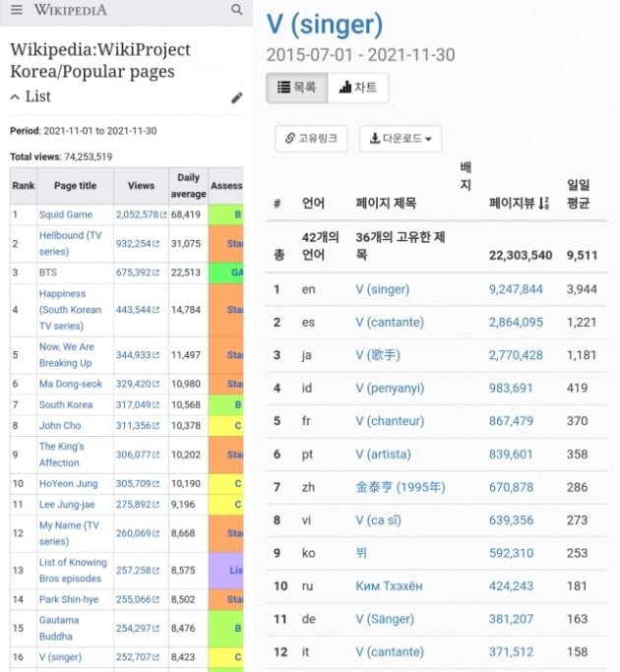Open the John Cho page link

tap(60, 425)
